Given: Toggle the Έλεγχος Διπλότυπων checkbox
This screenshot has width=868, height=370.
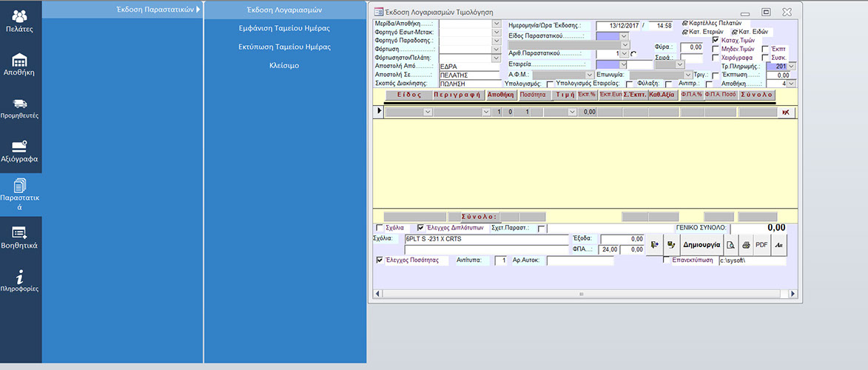Looking at the screenshot, I should click(x=421, y=228).
